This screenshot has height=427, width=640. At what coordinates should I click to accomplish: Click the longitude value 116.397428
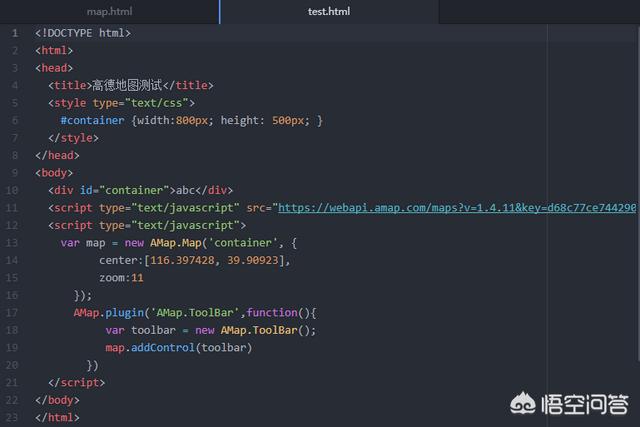182,260
